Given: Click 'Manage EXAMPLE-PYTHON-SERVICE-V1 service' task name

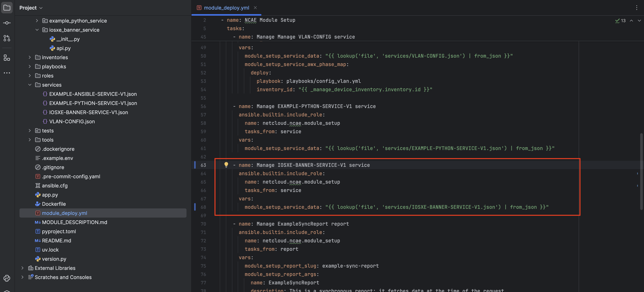Looking at the screenshot, I should pyautogui.click(x=316, y=106).
